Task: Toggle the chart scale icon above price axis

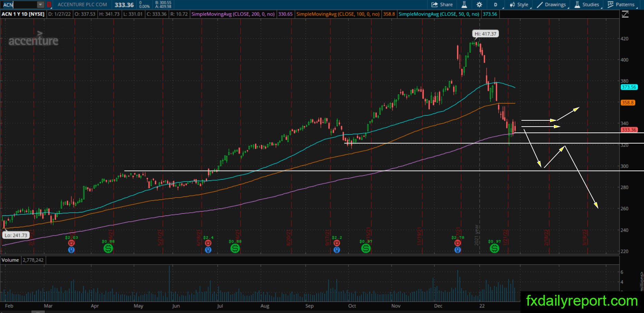Action: [x=625, y=14]
